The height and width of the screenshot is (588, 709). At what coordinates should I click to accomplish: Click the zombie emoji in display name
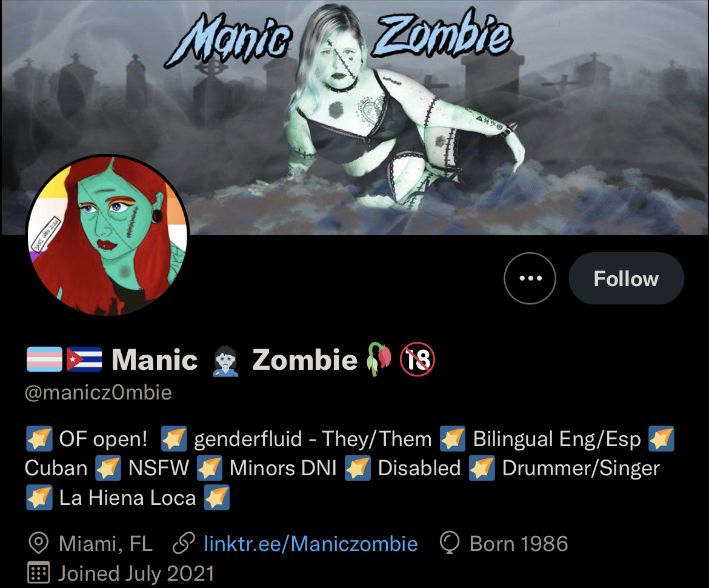click(225, 361)
